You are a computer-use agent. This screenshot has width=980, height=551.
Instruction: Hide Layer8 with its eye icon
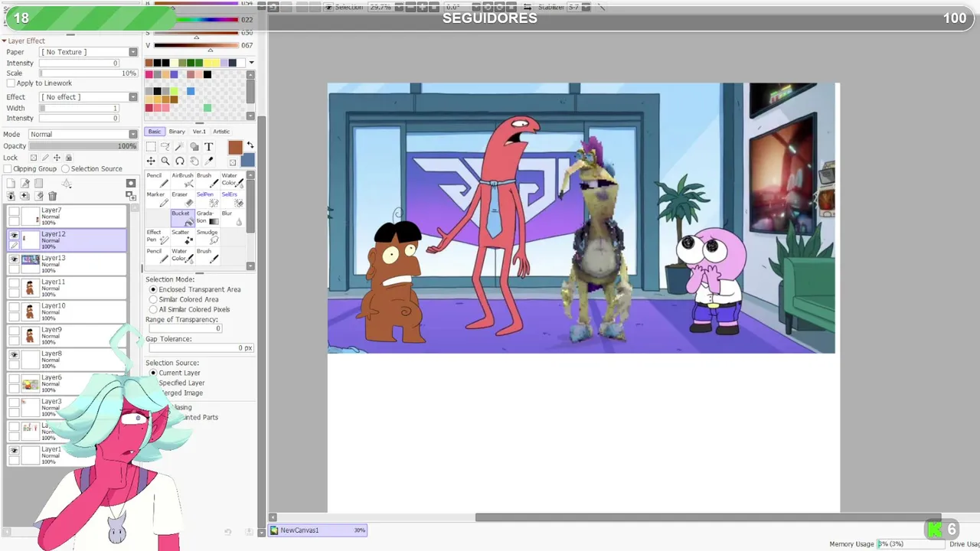click(x=14, y=354)
